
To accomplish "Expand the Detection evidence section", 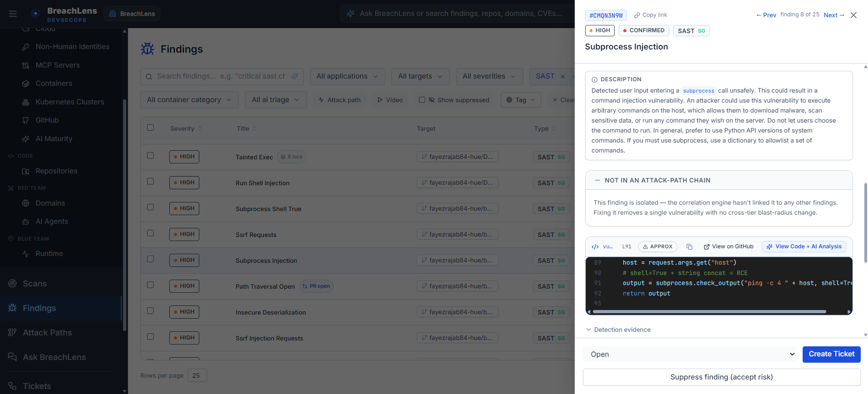I will coord(618,330).
